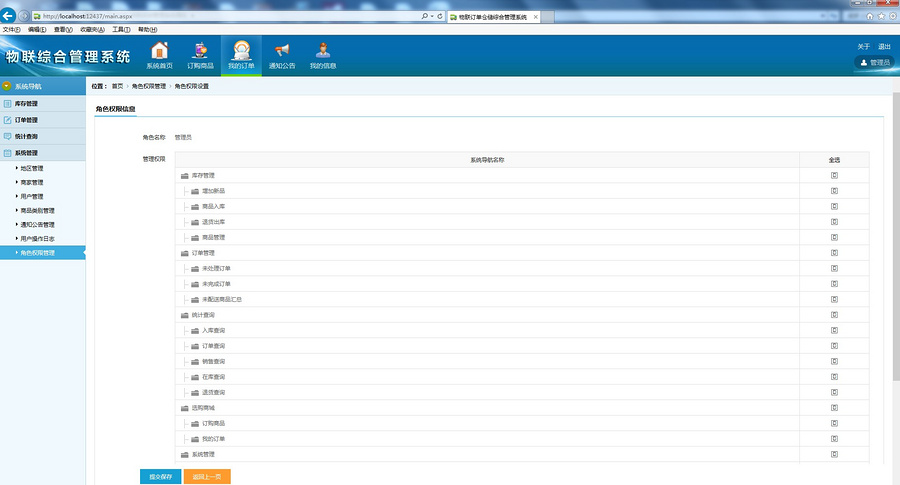
Task: Toggle the checkbox for 商品管理 row
Action: tap(835, 238)
